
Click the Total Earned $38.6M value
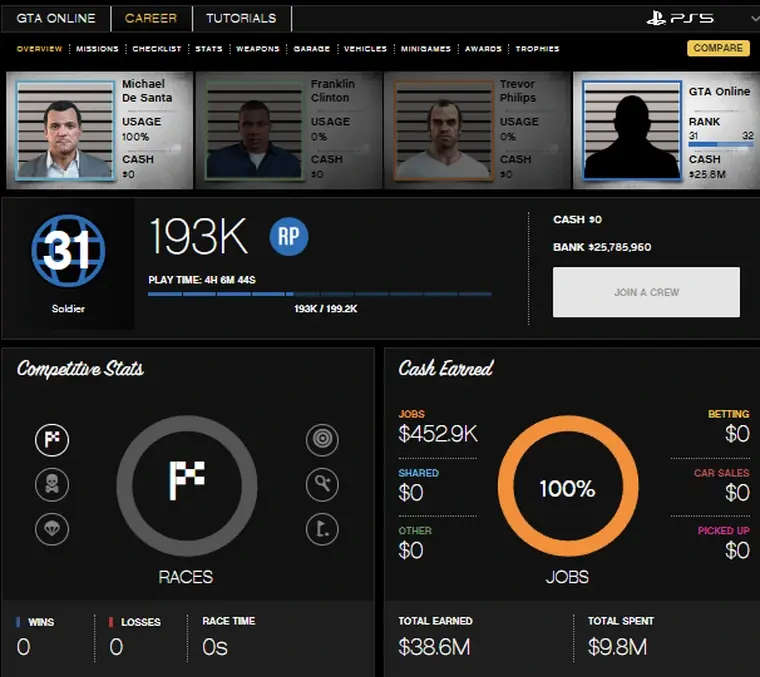pyautogui.click(x=434, y=646)
